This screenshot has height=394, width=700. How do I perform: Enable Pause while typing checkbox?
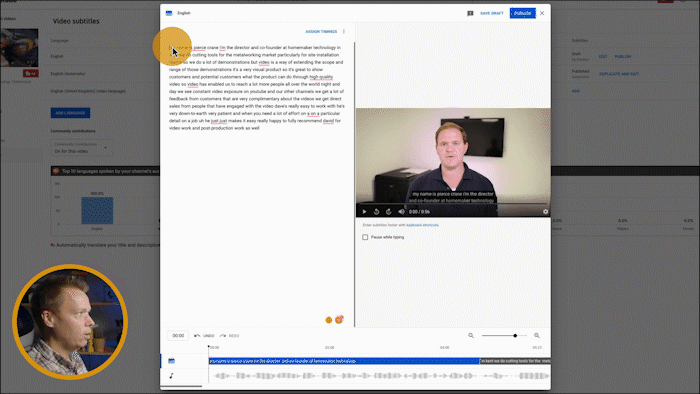pyautogui.click(x=365, y=237)
